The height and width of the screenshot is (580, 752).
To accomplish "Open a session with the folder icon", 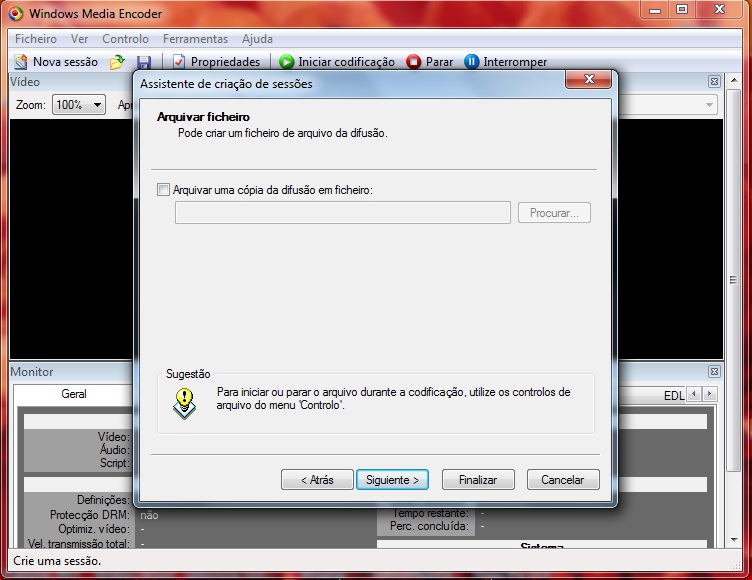I will click(117, 62).
